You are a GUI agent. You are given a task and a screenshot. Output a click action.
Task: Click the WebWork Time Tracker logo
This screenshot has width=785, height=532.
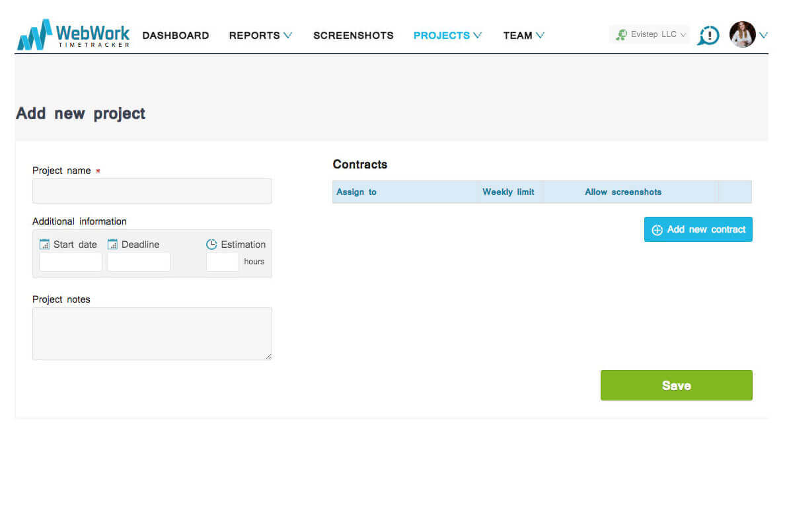(73, 34)
